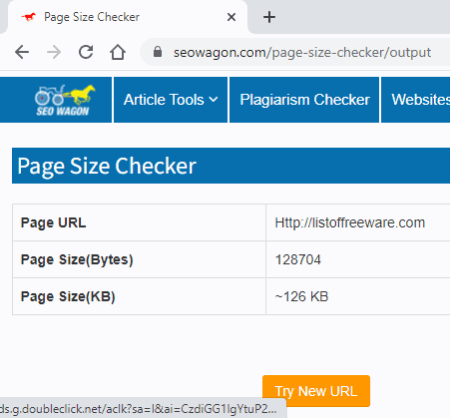Select the ~126 KB value
450x418 pixels.
[x=301, y=296]
